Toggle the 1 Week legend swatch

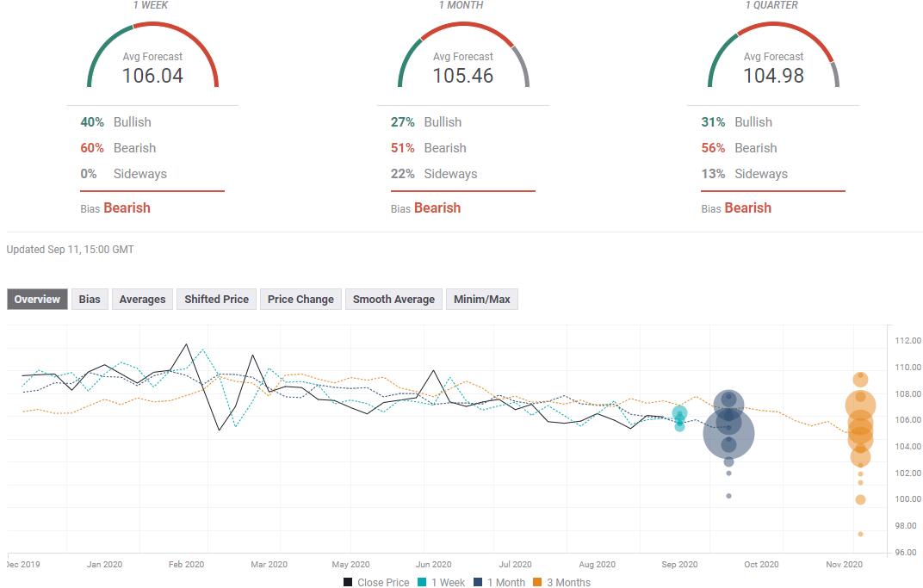(x=422, y=582)
